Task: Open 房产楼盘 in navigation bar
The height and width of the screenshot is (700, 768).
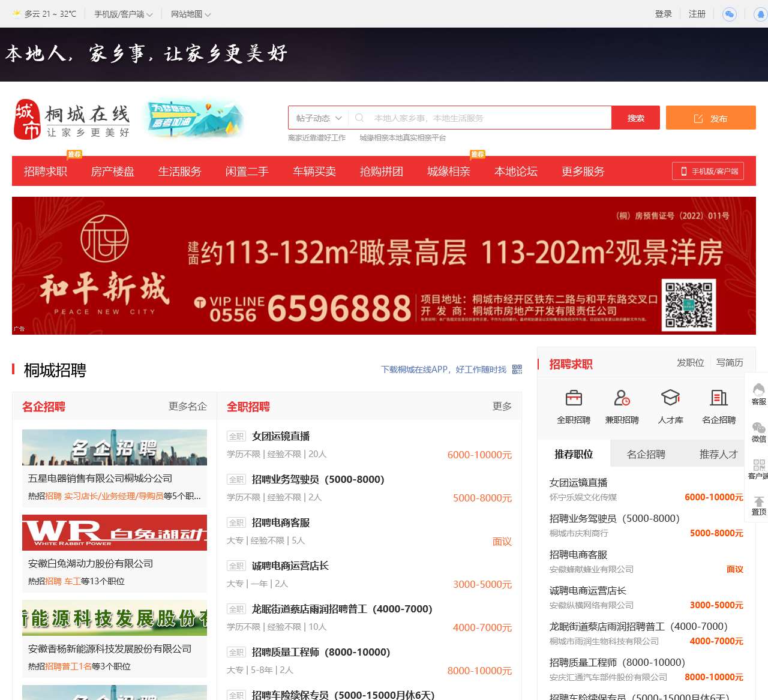Action: [113, 172]
